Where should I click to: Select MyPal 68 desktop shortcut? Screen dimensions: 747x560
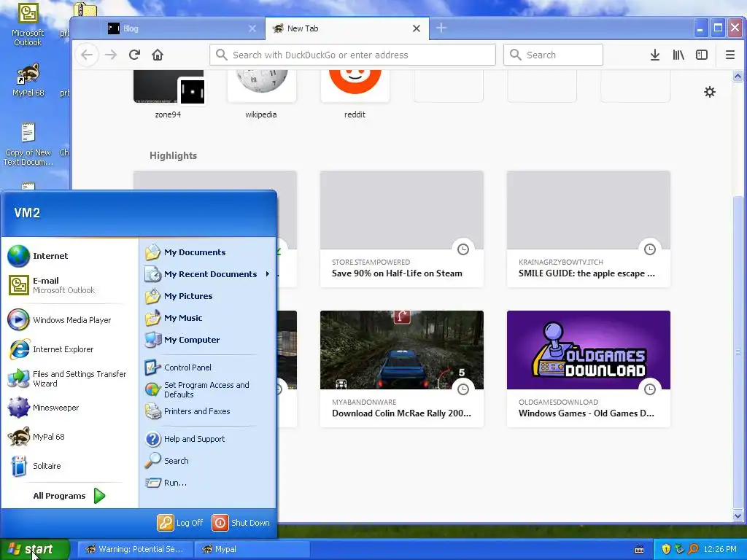(28, 79)
